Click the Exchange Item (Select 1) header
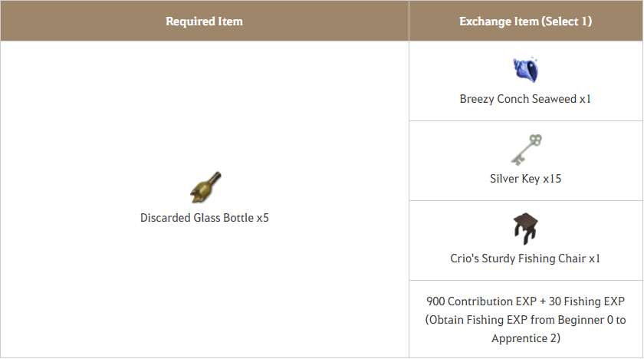The width and height of the screenshot is (644, 359). pos(526,21)
